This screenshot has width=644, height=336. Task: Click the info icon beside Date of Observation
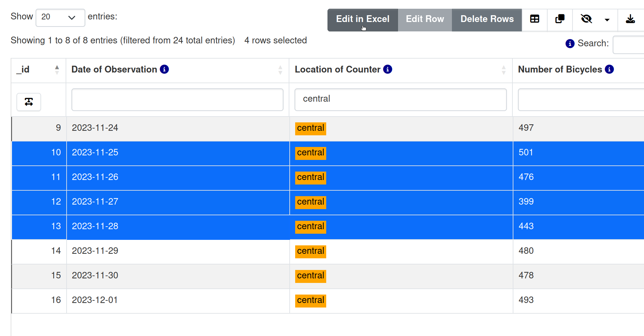(x=164, y=69)
